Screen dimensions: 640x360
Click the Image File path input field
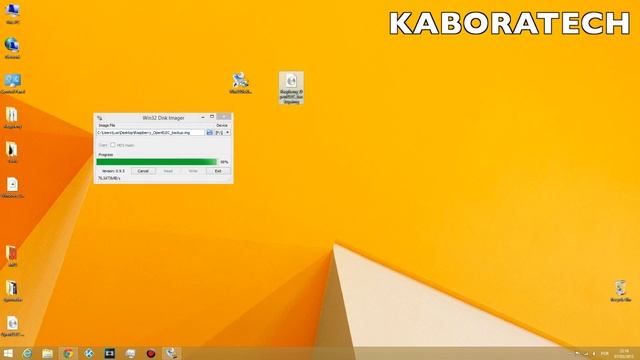pyautogui.click(x=150, y=133)
